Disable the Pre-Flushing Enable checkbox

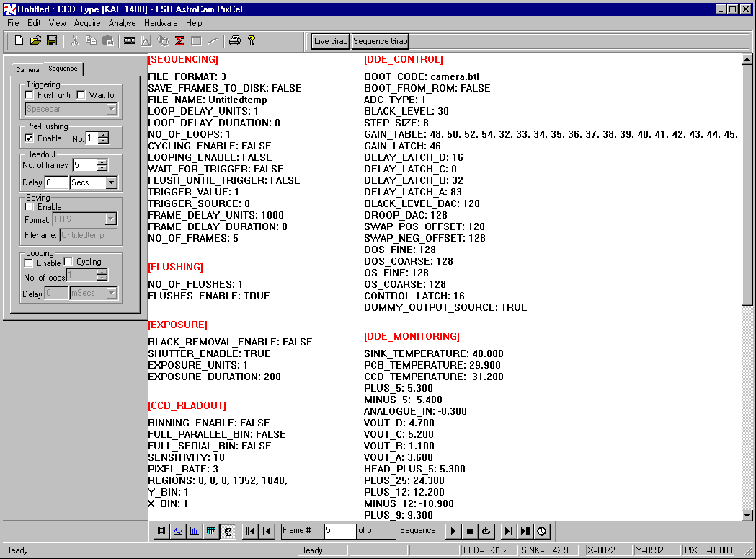click(30, 138)
